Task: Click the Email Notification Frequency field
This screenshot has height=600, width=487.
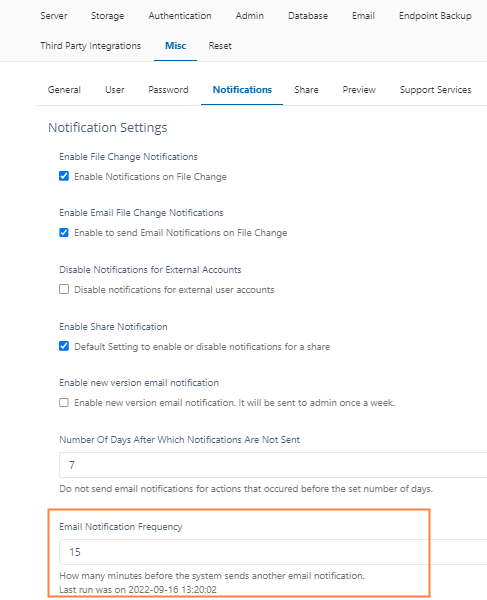Action: click(x=273, y=552)
